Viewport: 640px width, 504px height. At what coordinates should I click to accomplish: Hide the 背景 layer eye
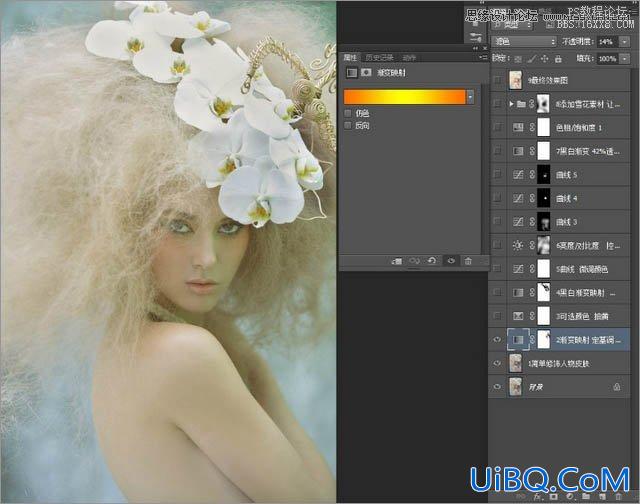pos(497,386)
